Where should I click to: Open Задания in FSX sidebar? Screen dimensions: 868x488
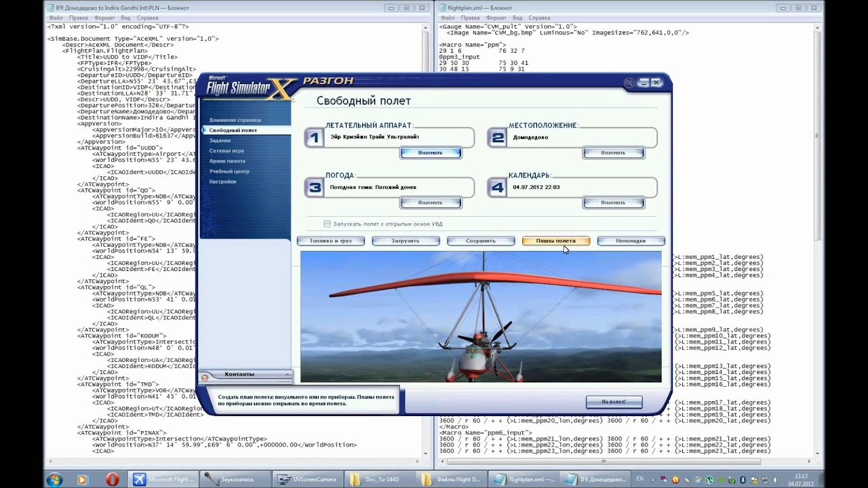(x=220, y=140)
